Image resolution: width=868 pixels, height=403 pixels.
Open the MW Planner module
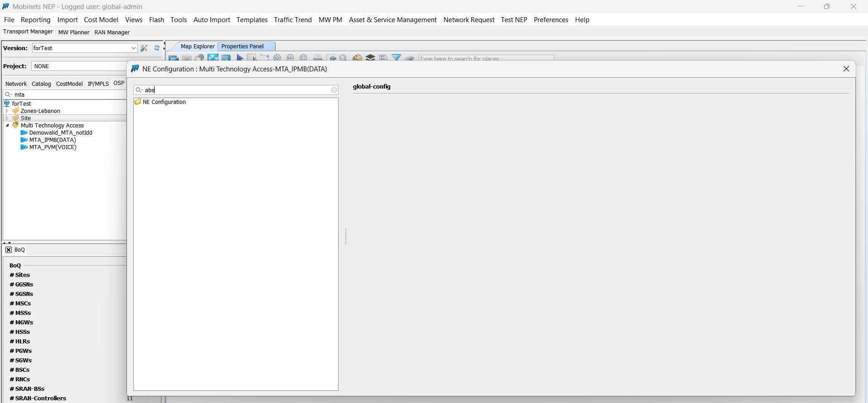click(x=74, y=32)
